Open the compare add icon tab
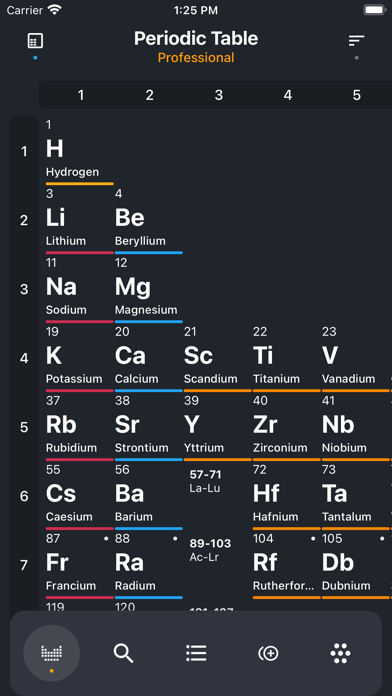Viewport: 392px width, 696px height. click(x=268, y=653)
